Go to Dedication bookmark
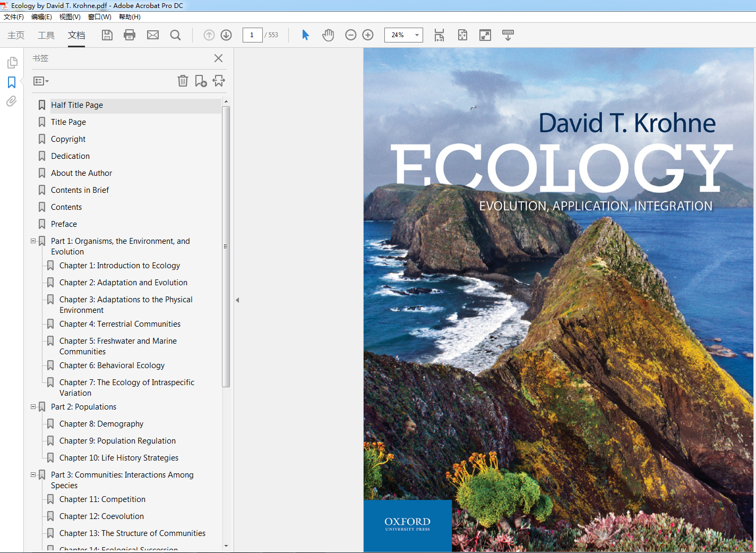The height and width of the screenshot is (553, 756). click(x=71, y=156)
